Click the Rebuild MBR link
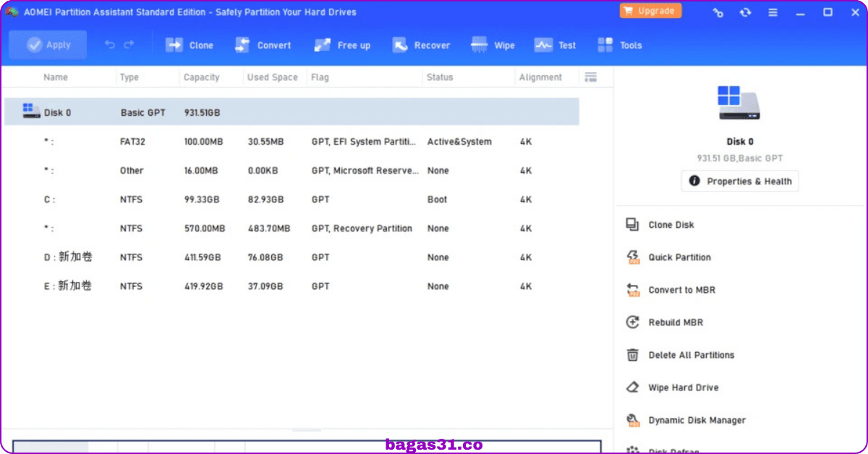The image size is (868, 454). pos(676,322)
